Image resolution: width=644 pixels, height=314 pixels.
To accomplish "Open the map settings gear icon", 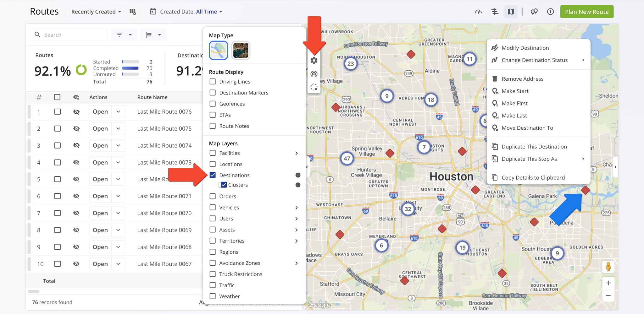I will coord(314,61).
